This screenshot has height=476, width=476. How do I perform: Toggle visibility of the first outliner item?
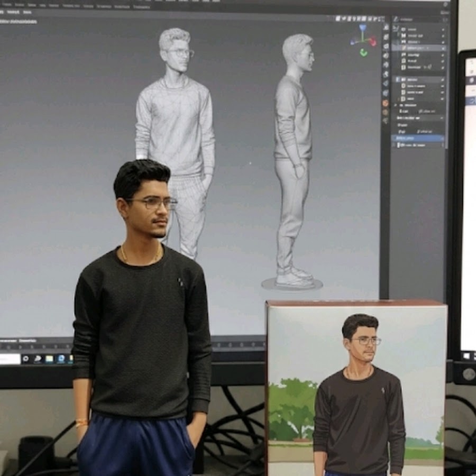pyautogui.click(x=443, y=29)
